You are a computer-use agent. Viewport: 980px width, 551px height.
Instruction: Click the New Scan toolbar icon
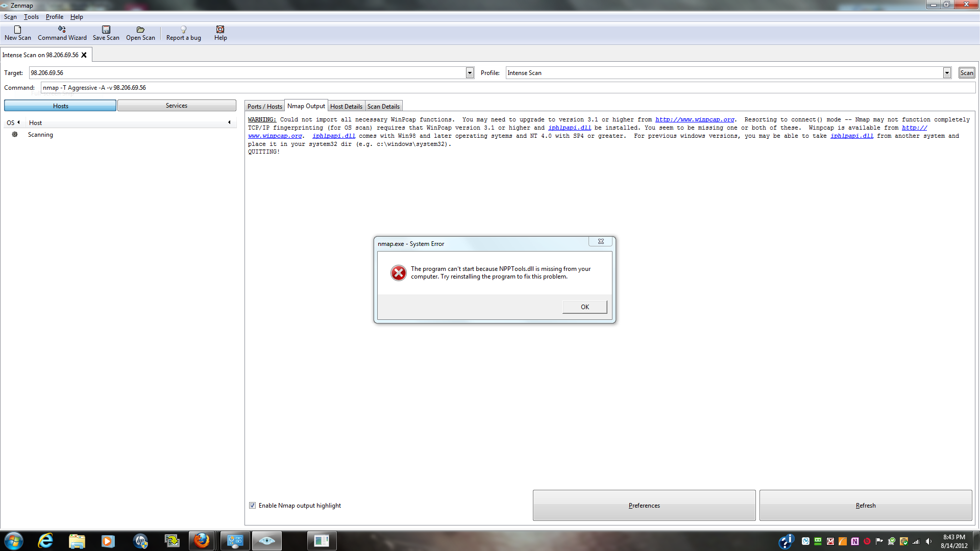pyautogui.click(x=17, y=30)
